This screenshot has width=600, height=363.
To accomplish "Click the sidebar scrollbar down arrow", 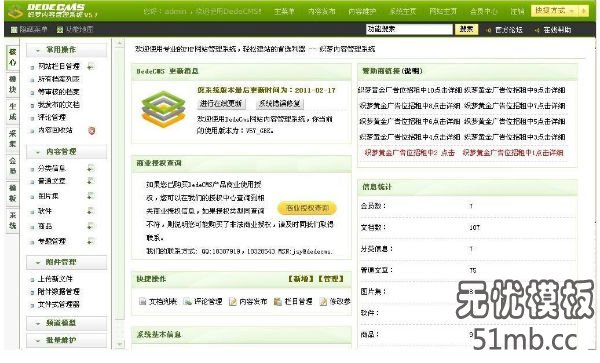I will click(119, 344).
